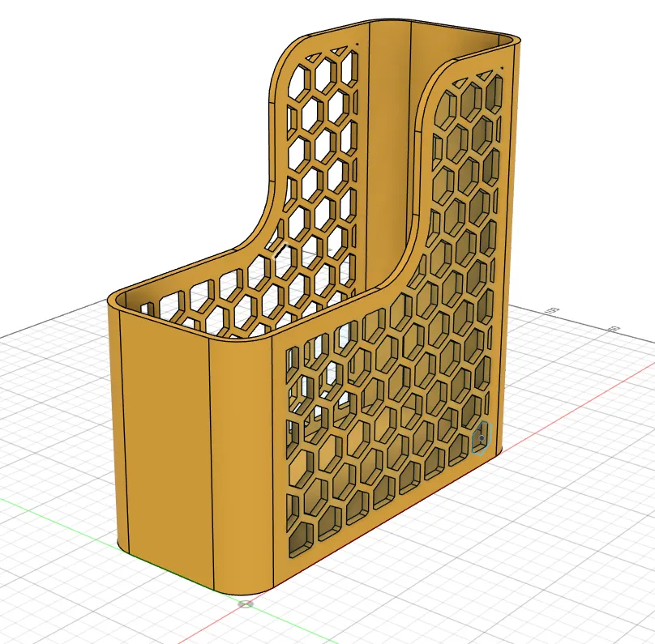Select the topmost triangular cutout on near side wall
The image size is (655, 644).
(484, 76)
